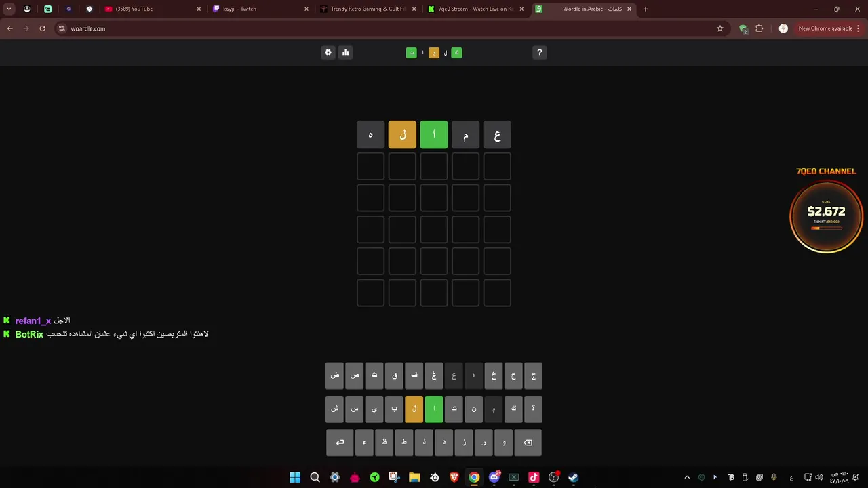Click the ج key on the keyboard

533,375
